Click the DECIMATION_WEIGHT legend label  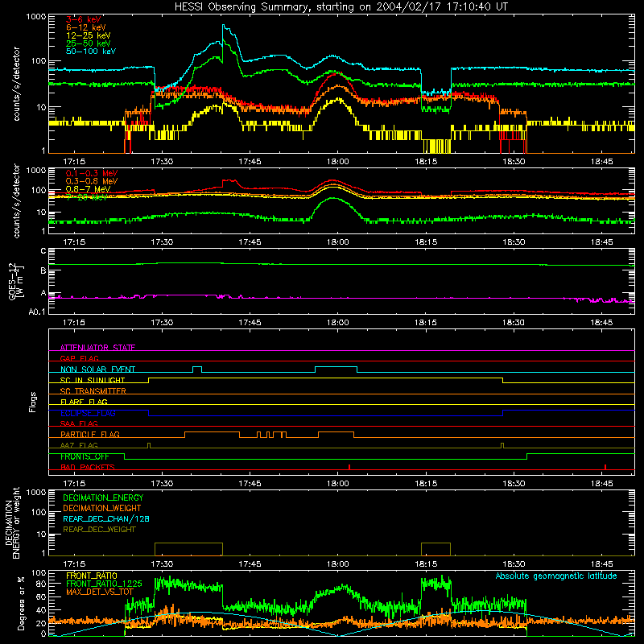coord(102,508)
